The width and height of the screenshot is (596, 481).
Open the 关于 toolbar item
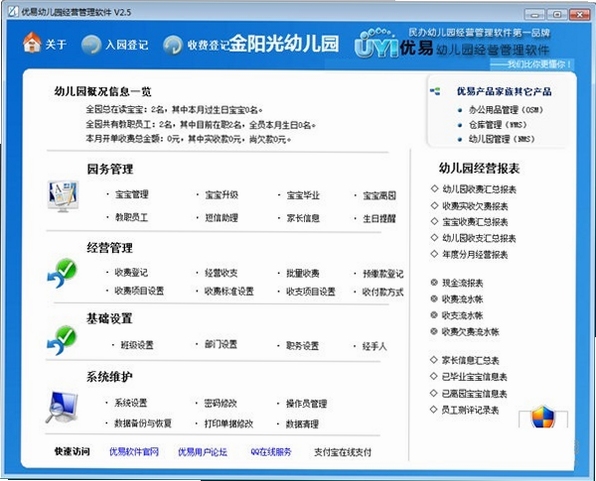pyautogui.click(x=56, y=44)
